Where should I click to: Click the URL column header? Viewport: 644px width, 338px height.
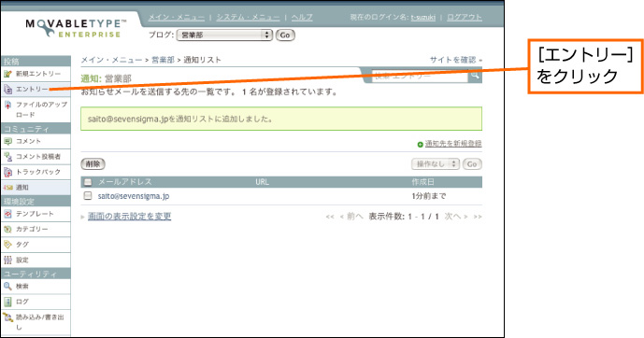[262, 182]
